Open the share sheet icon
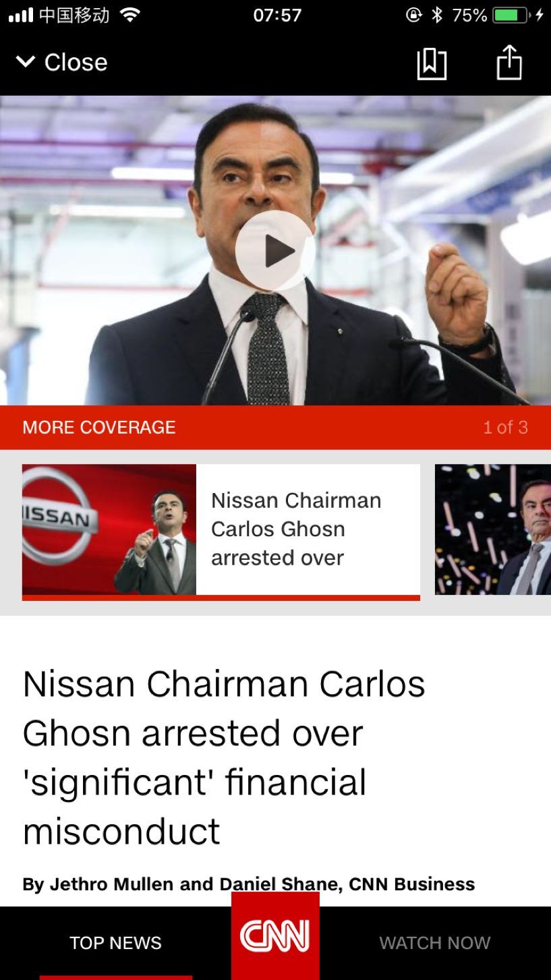The width and height of the screenshot is (551, 980). [x=509, y=62]
